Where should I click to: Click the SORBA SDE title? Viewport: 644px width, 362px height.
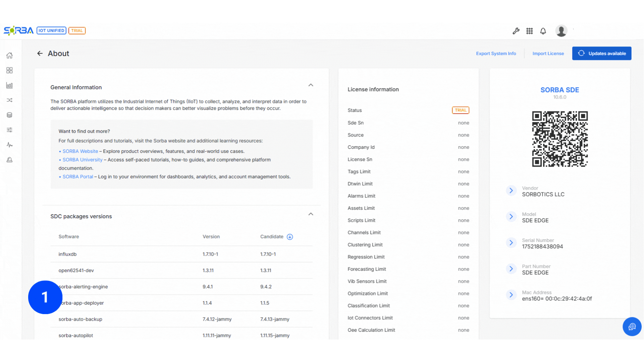(559, 90)
